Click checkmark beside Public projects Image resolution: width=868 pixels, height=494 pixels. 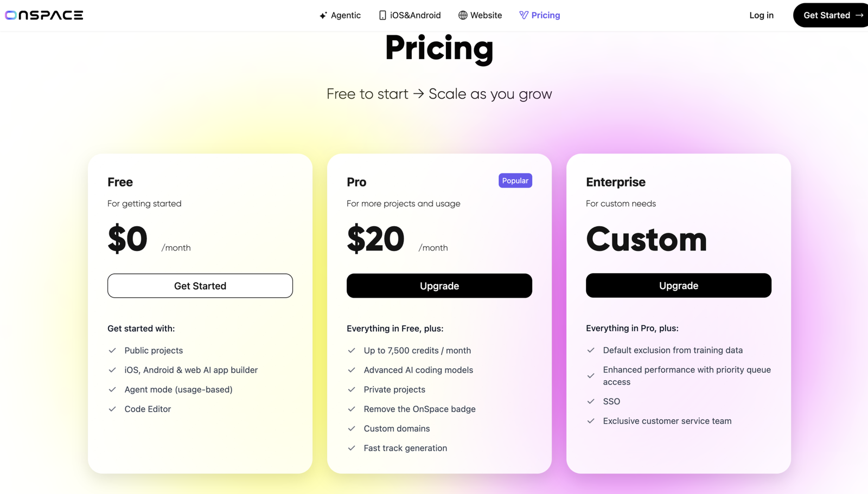point(112,350)
